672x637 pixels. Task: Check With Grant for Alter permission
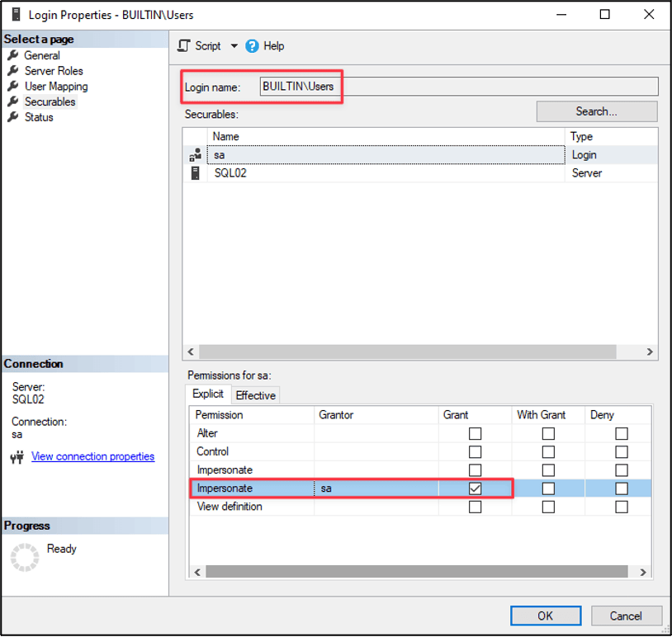548,433
